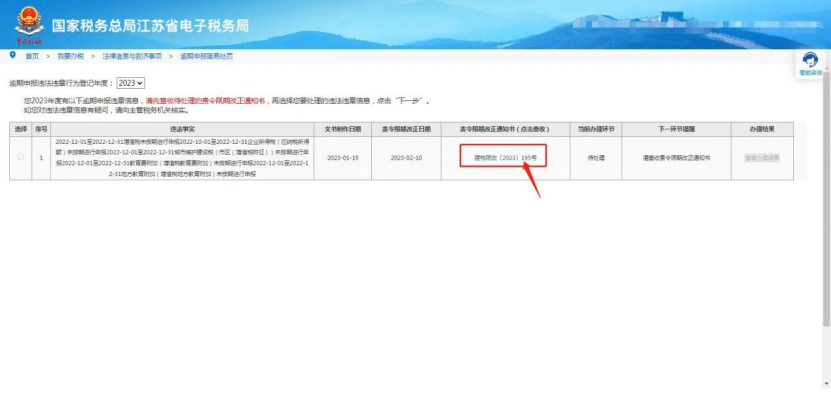831x394 pixels.
Task: Open 我要办税 breadcrumb item
Action: (x=70, y=56)
